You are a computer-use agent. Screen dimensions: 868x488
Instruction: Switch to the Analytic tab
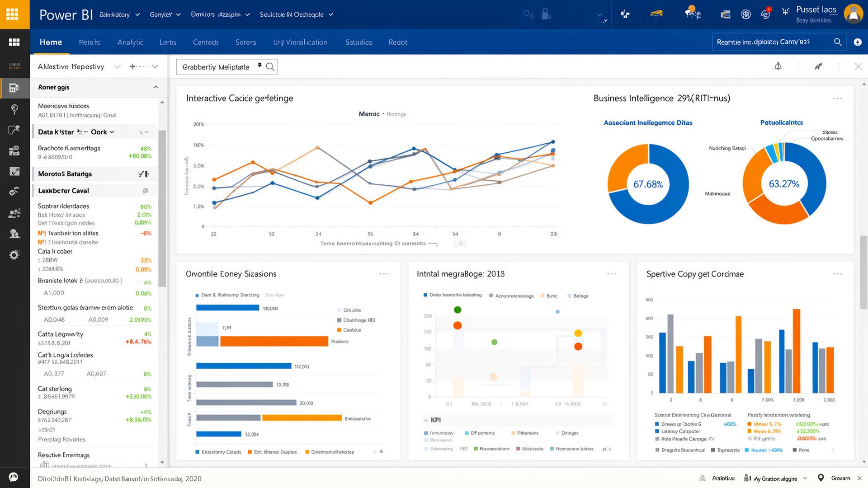point(130,42)
